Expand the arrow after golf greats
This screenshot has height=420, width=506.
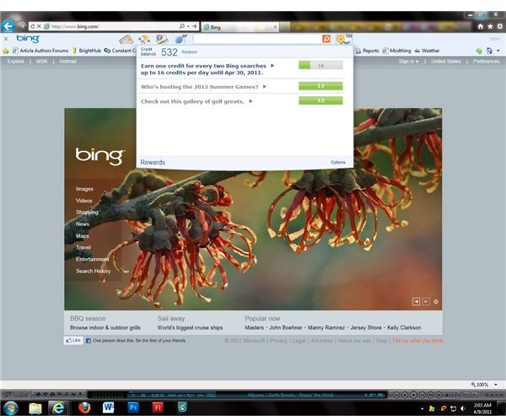(x=250, y=101)
